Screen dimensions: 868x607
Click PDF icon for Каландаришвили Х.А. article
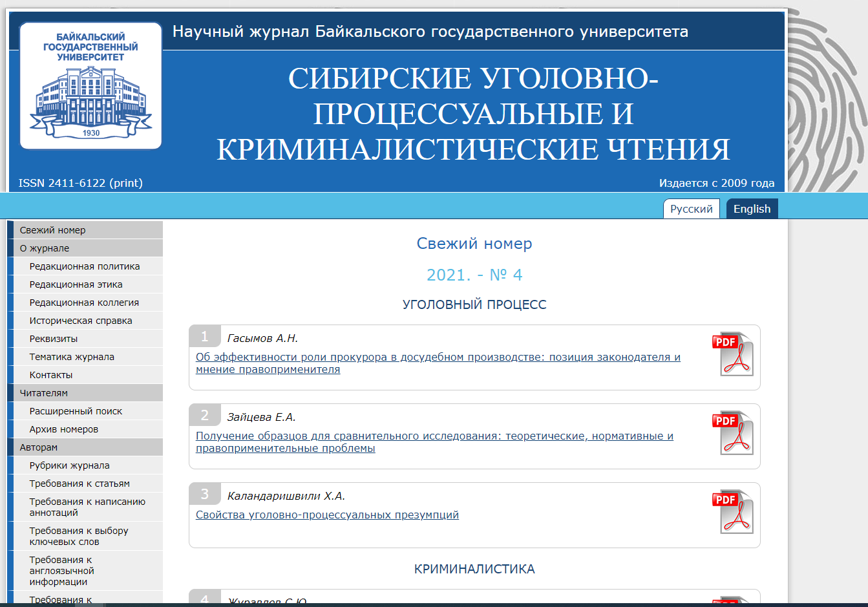(733, 511)
